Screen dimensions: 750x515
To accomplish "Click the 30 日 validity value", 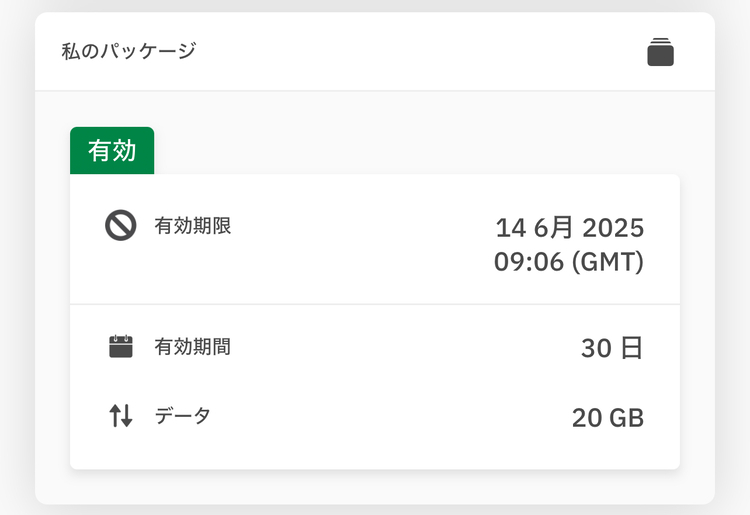I will pos(612,348).
